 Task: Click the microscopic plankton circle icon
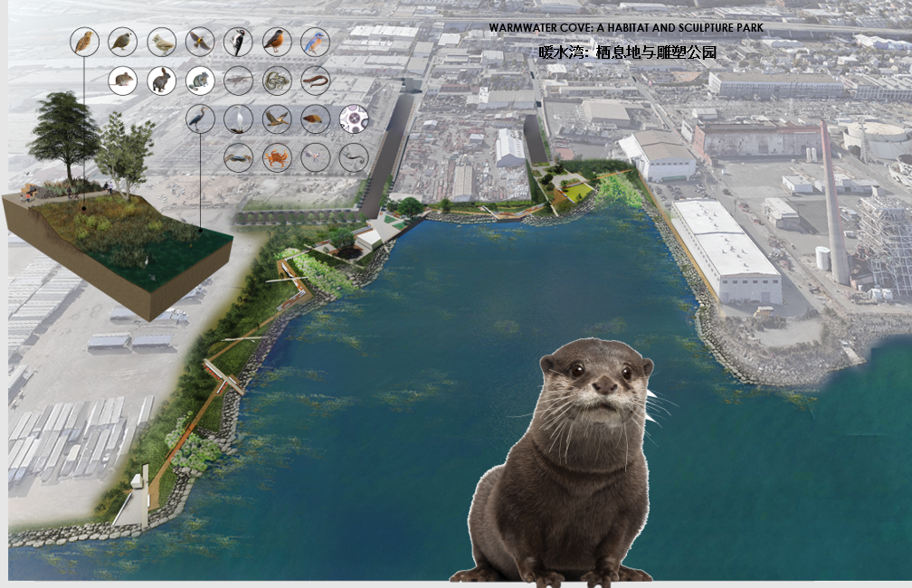click(x=353, y=119)
